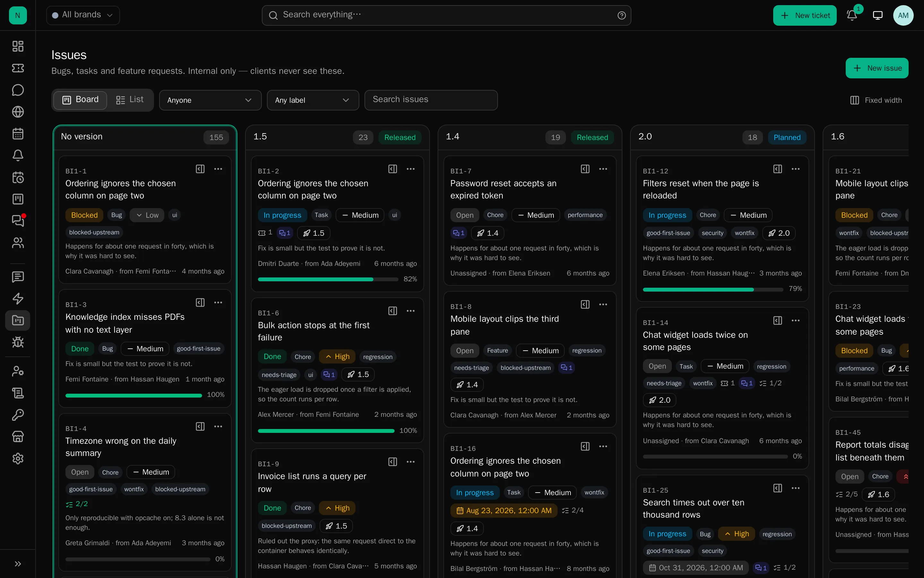Focus the Search everything field
This screenshot has width=924, height=578.
click(x=446, y=15)
